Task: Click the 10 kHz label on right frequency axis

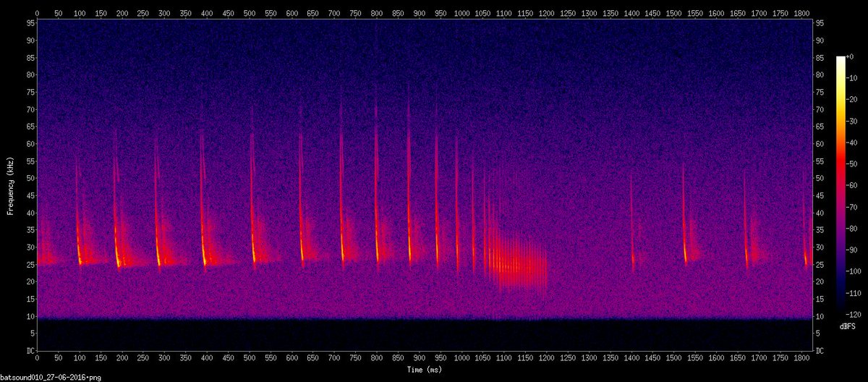Action: 820,316
